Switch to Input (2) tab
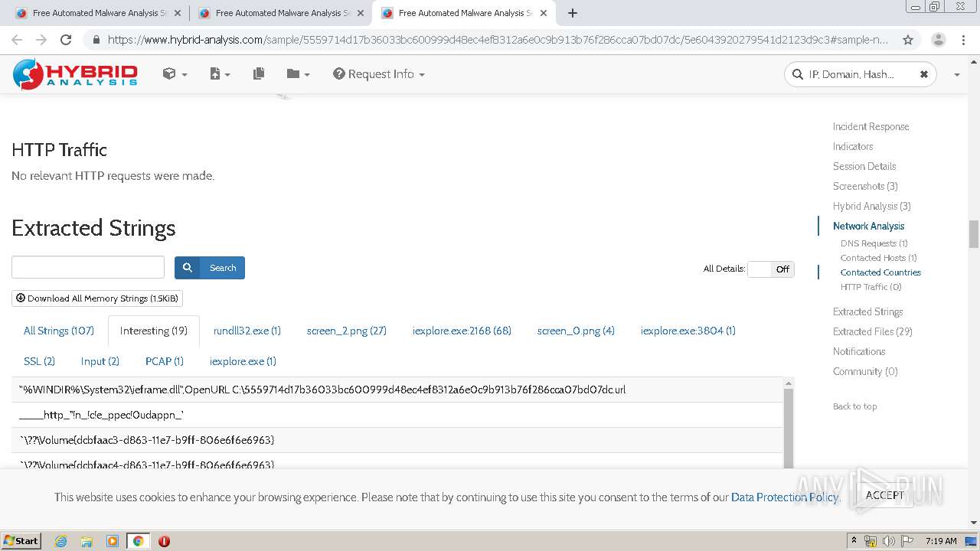This screenshot has height=551, width=980. pos(100,361)
